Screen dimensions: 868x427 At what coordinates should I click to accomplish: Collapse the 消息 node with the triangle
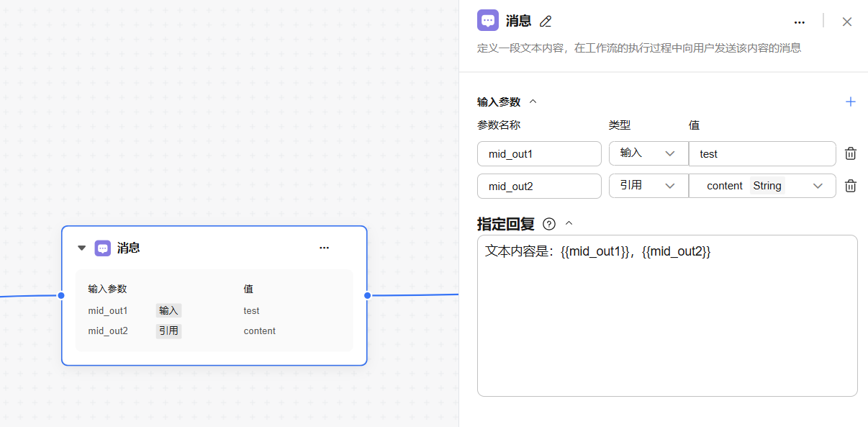coord(81,248)
